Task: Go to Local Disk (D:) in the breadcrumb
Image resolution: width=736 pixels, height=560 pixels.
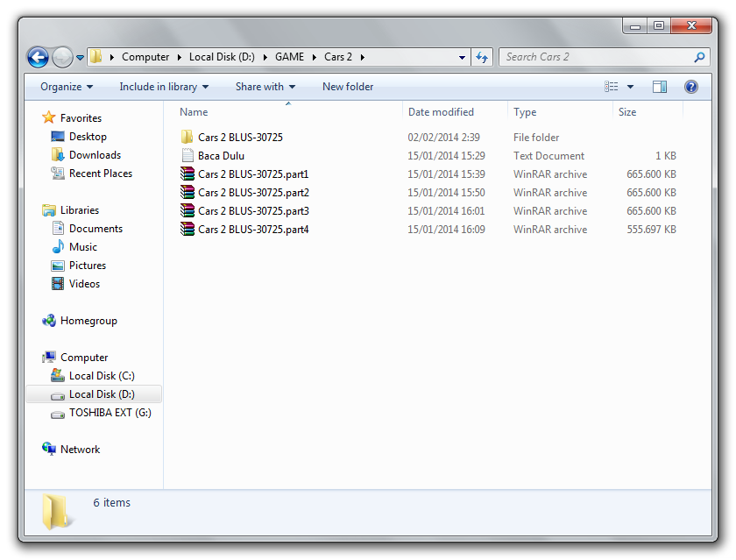Action: (222, 57)
